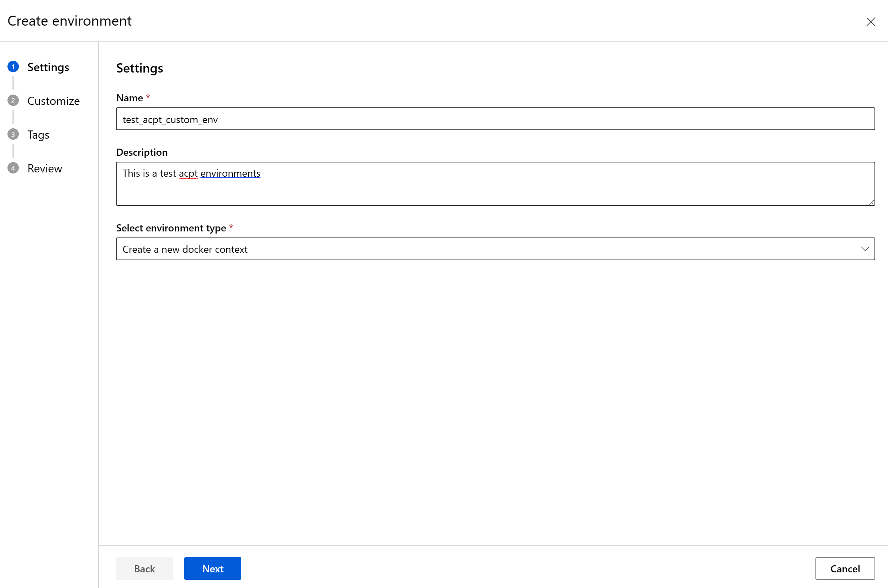Go to the Review step

(44, 168)
